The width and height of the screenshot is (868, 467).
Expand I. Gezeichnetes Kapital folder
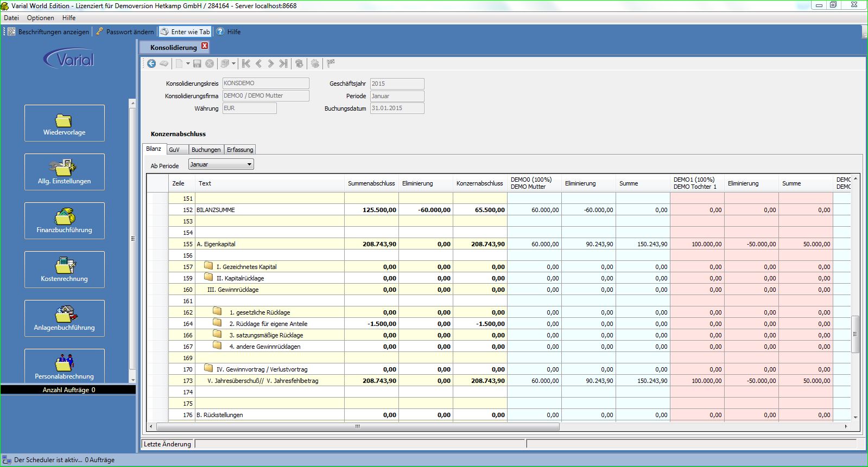208,266
